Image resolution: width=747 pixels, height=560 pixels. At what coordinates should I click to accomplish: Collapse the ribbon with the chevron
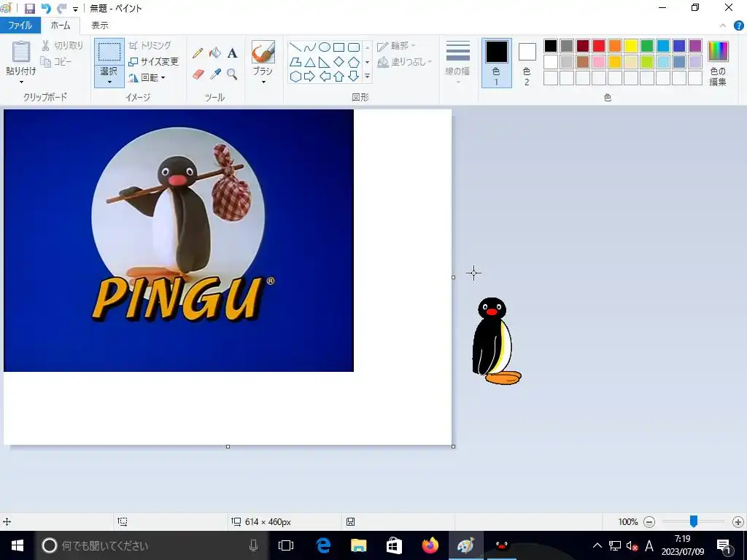click(x=723, y=26)
